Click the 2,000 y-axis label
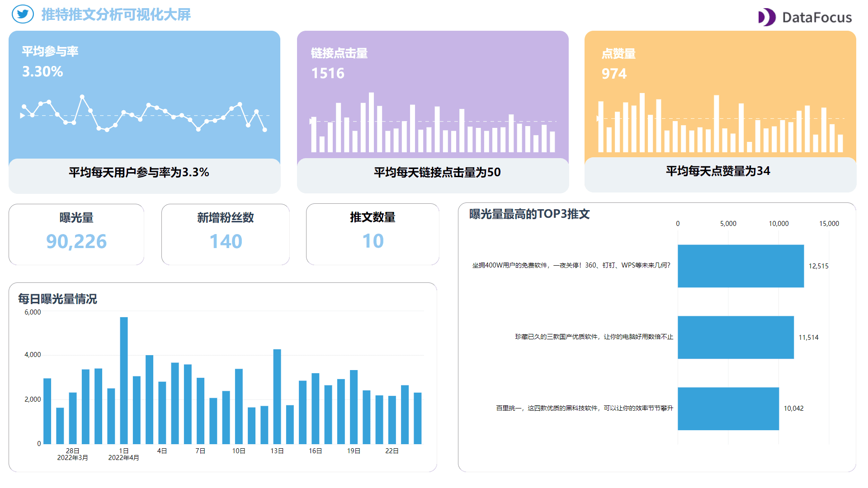868x488 pixels. click(x=33, y=399)
